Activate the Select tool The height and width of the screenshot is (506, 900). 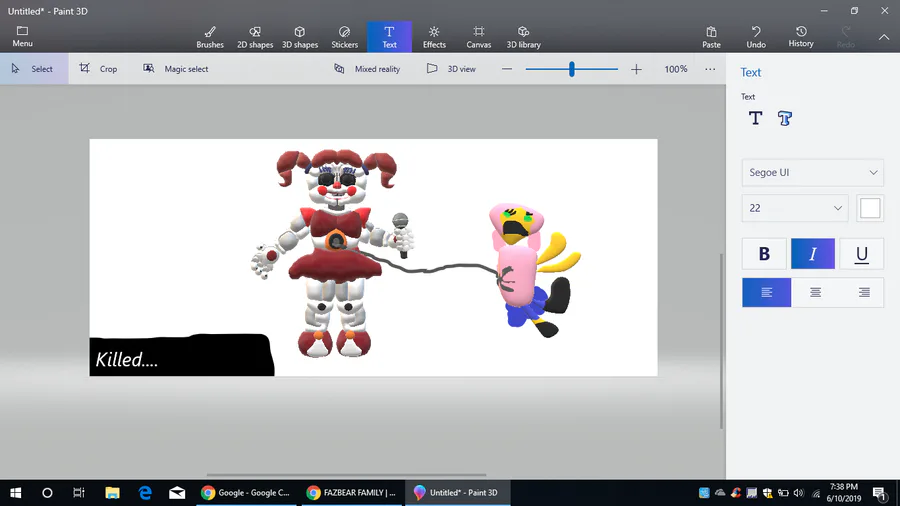[x=34, y=69]
